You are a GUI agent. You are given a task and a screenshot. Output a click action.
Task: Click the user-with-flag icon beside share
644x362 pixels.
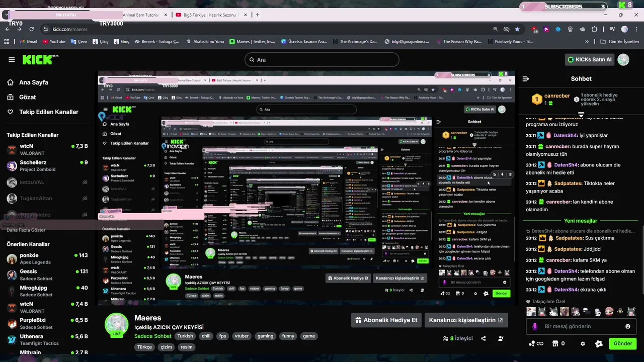501,339
